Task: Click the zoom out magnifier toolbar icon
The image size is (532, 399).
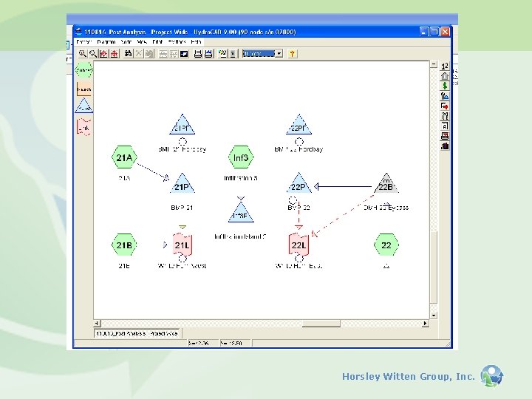Action: (x=93, y=54)
